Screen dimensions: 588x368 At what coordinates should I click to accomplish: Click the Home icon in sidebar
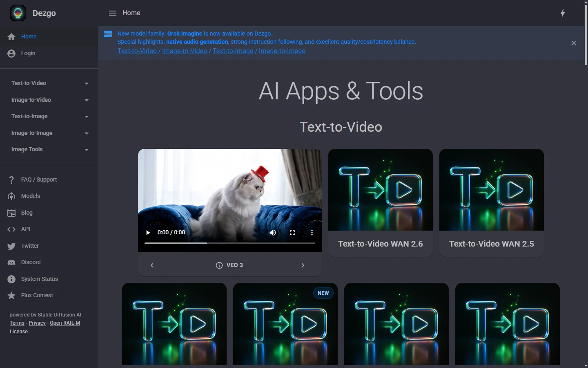click(x=11, y=37)
